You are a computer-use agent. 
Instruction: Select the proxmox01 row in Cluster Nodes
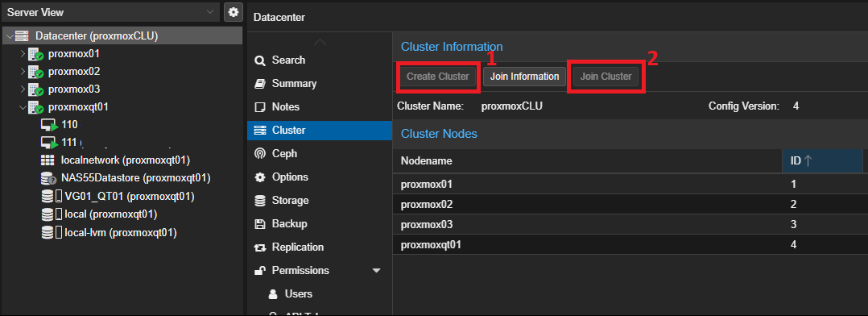coord(630,184)
